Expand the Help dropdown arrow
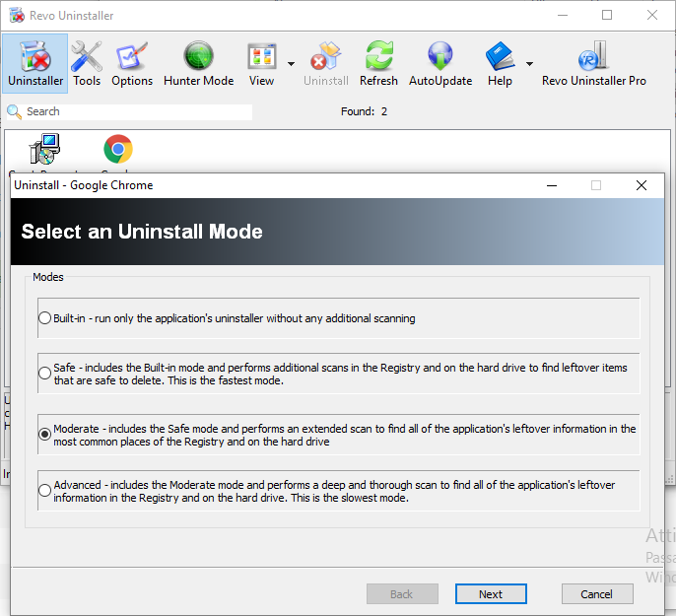676x616 pixels. [x=529, y=64]
